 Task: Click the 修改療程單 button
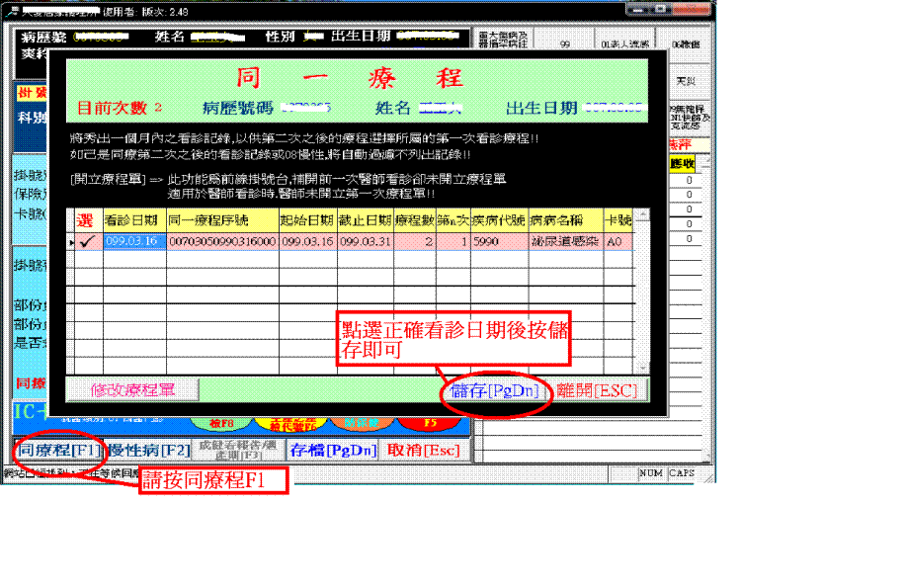coord(132,390)
